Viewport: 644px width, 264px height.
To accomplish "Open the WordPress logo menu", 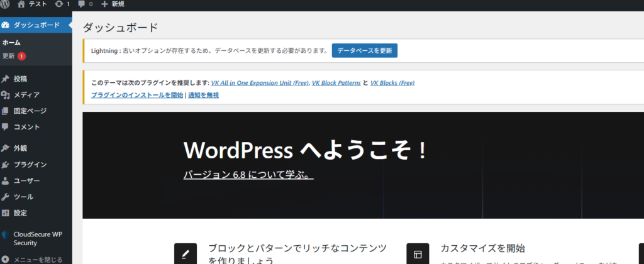I will tap(5, 4).
